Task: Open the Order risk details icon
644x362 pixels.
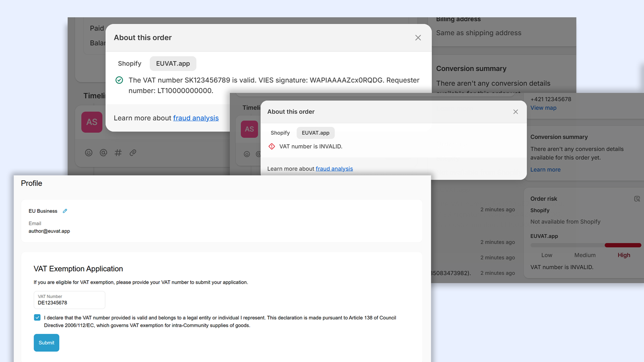Action: [637, 199]
